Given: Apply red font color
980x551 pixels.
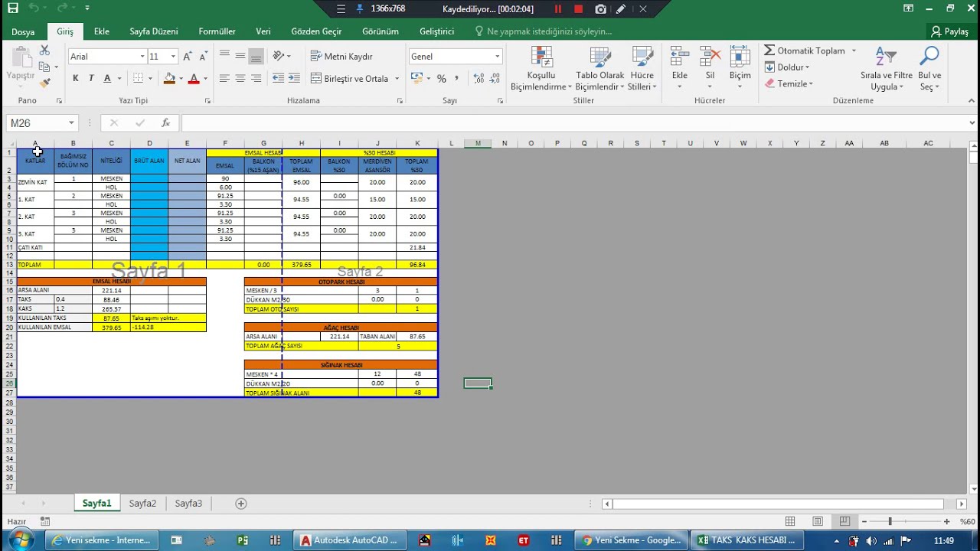Looking at the screenshot, I should pyautogui.click(x=194, y=78).
